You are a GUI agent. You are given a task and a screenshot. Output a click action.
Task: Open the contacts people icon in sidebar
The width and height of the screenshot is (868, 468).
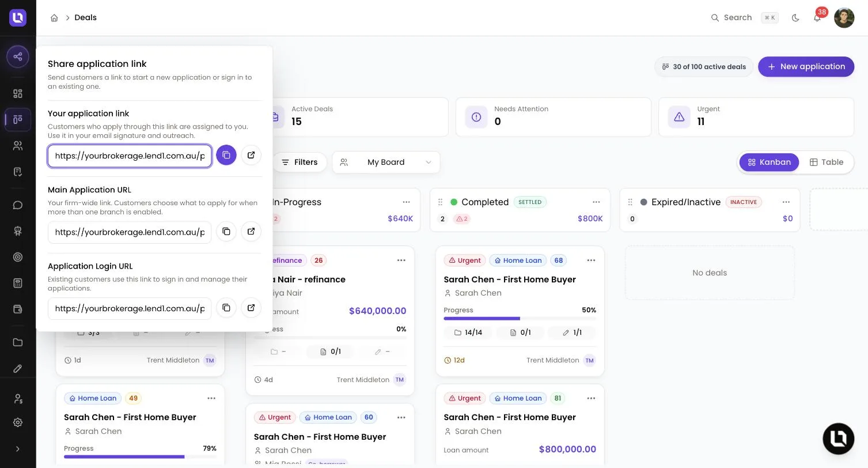[x=18, y=146]
